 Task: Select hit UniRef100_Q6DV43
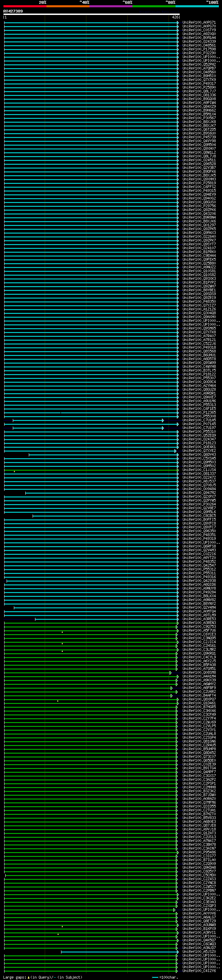199,454
